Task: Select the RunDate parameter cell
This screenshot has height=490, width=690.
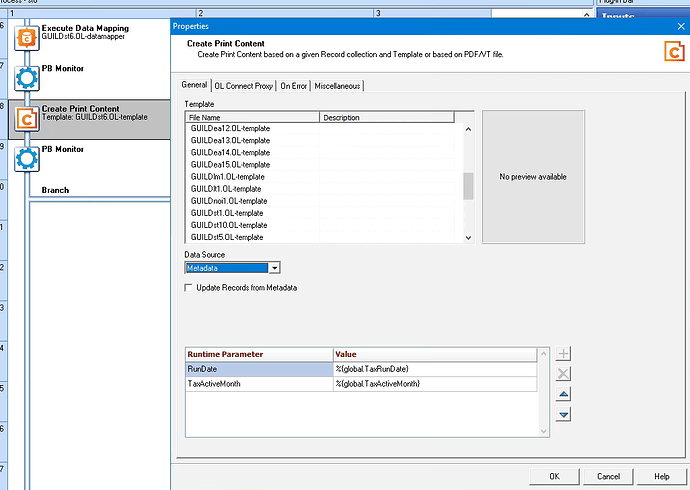Action: point(259,369)
